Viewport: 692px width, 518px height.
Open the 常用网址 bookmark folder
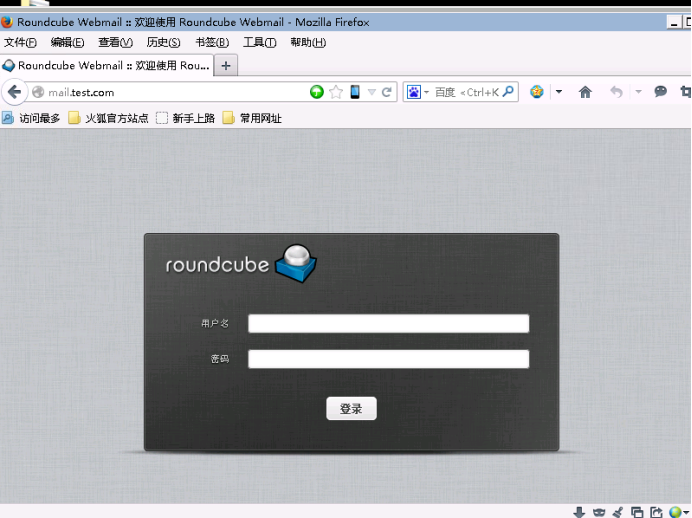pos(252,118)
